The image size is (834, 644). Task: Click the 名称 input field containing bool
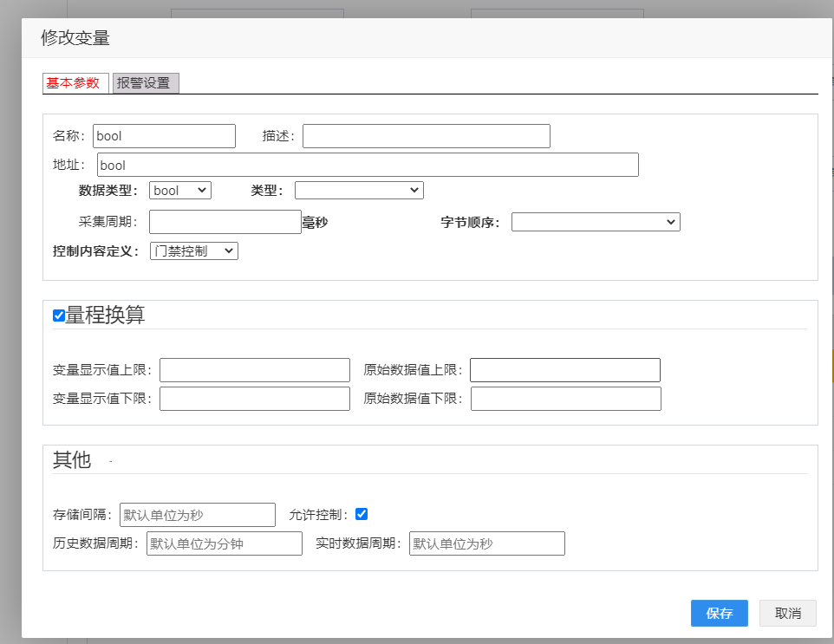coord(164,136)
